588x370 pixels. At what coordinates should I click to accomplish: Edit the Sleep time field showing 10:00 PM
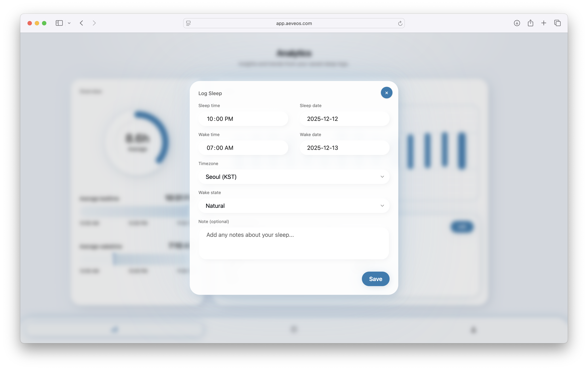tap(243, 119)
